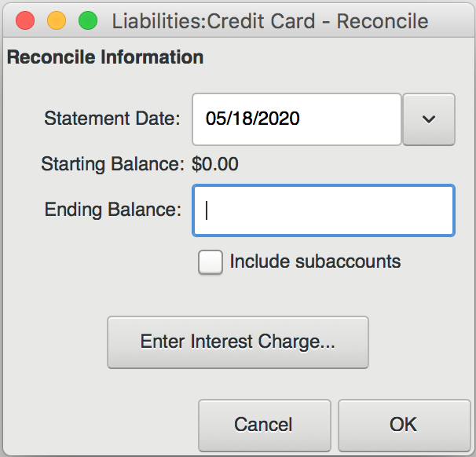This screenshot has height=457, width=476.
Task: Cancel the reconcile dialog
Action: pyautogui.click(x=264, y=425)
